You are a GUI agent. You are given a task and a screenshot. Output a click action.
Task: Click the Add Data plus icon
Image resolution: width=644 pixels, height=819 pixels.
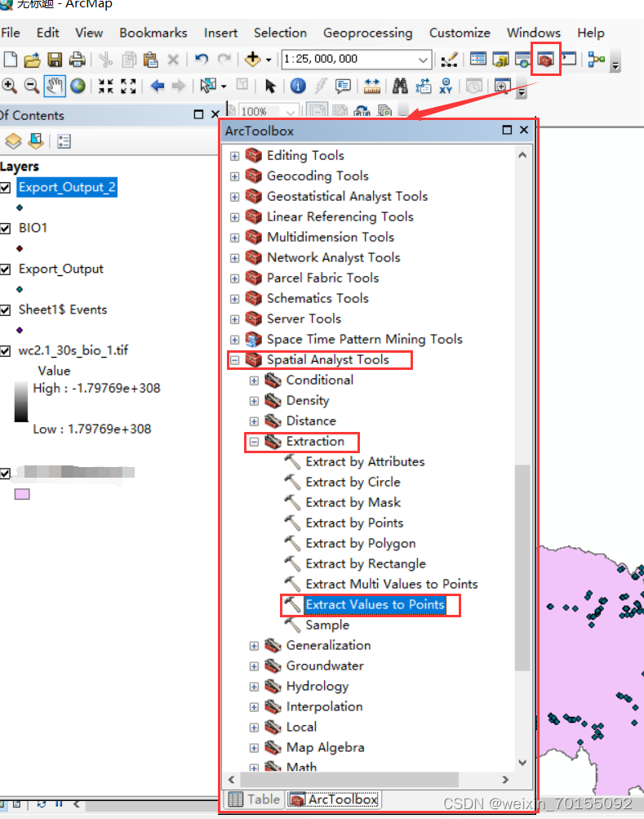(x=253, y=59)
